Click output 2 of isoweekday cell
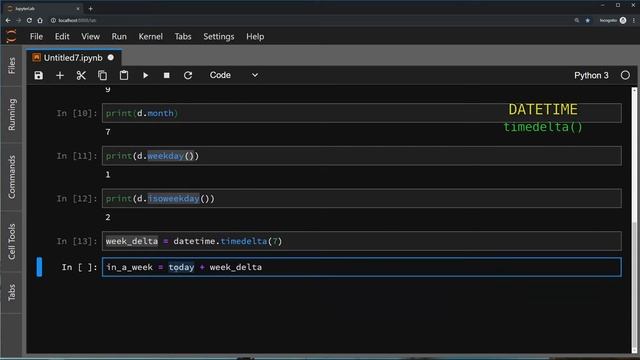 coord(108,218)
